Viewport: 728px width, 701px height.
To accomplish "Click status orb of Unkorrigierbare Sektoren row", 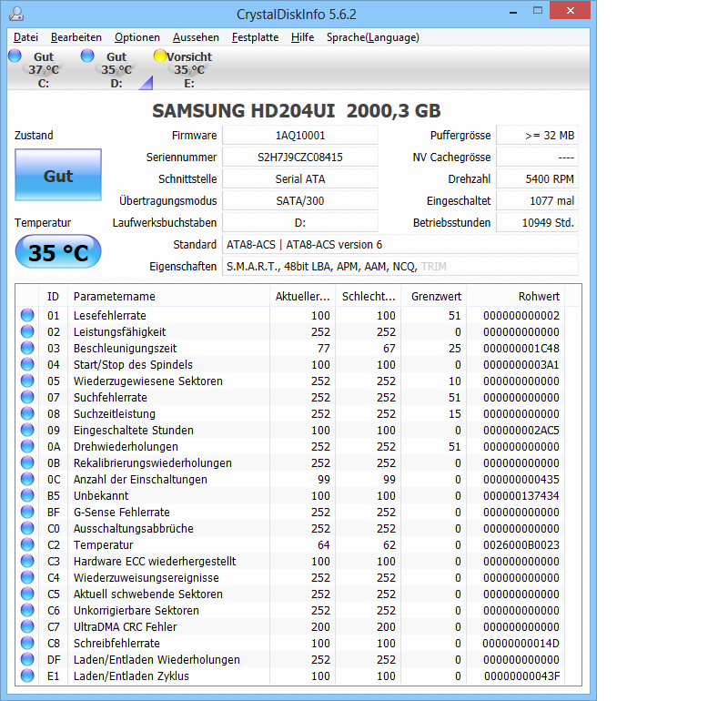I will (x=27, y=610).
